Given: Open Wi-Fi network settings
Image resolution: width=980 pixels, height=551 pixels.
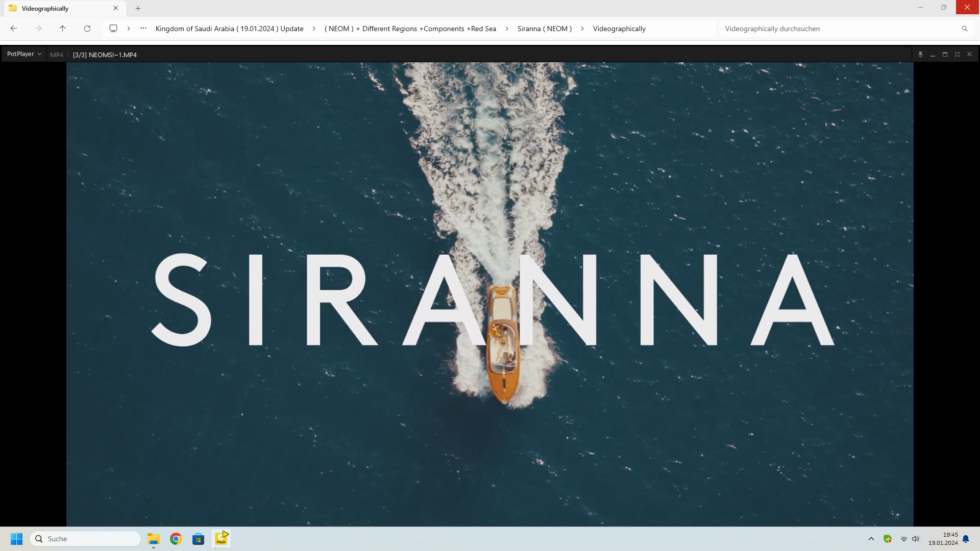Looking at the screenshot, I should point(903,539).
